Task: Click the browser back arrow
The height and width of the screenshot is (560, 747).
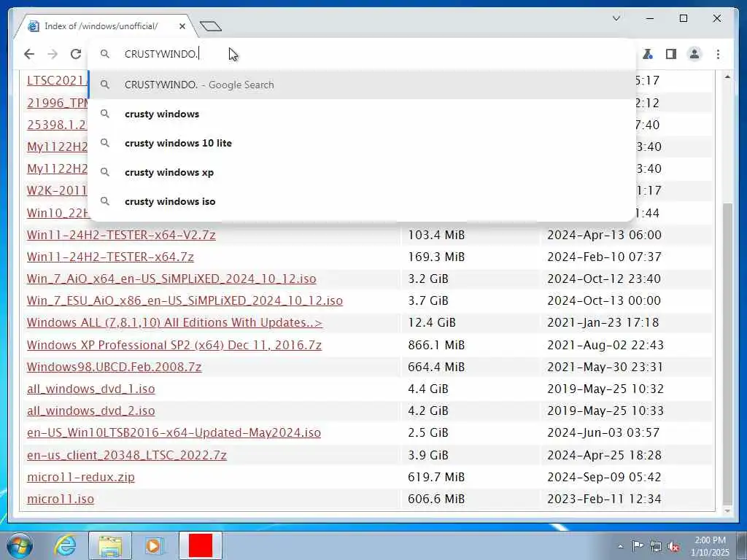Action: (x=29, y=54)
